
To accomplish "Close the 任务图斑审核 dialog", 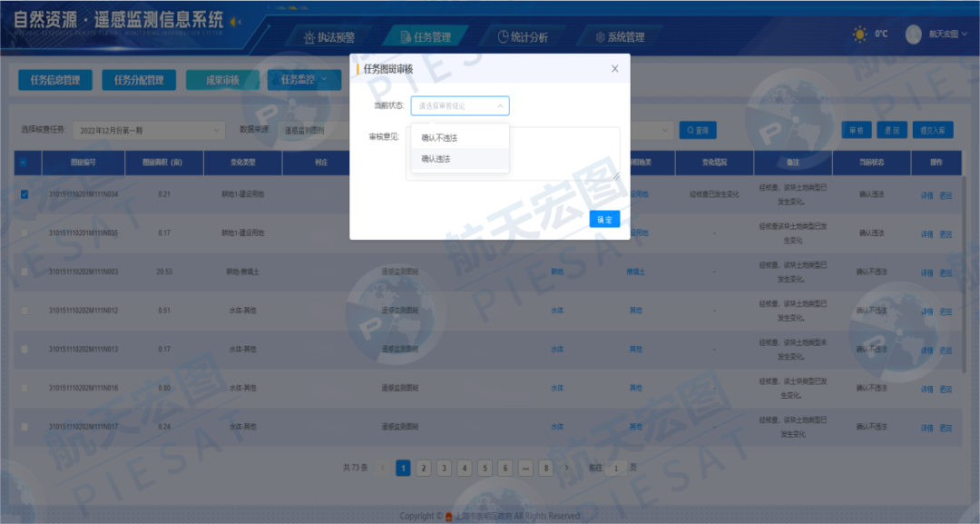I will click(614, 69).
